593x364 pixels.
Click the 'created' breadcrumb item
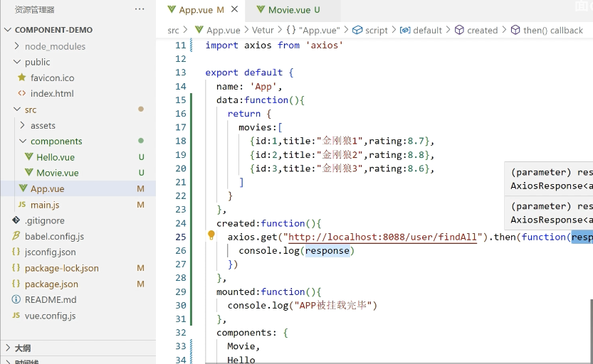tap(482, 31)
